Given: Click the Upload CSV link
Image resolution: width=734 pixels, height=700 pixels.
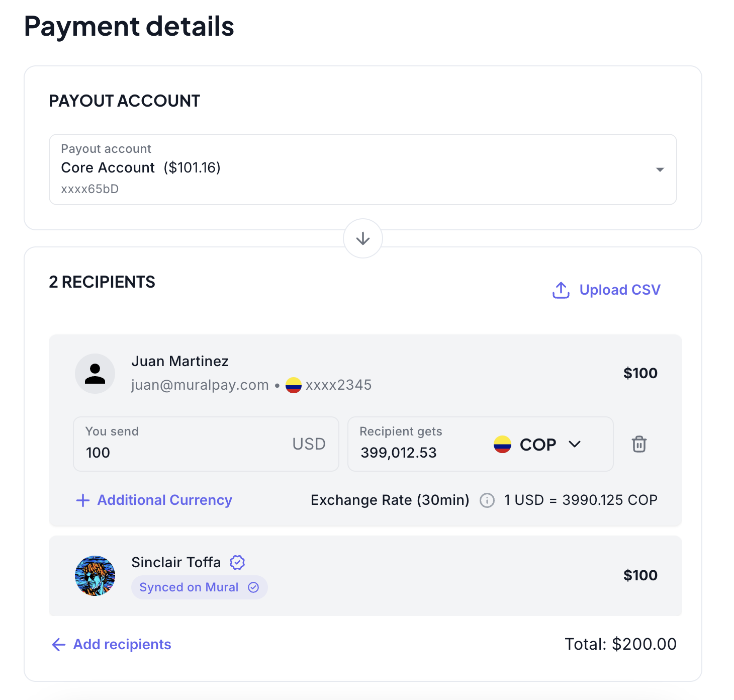Looking at the screenshot, I should point(619,290).
